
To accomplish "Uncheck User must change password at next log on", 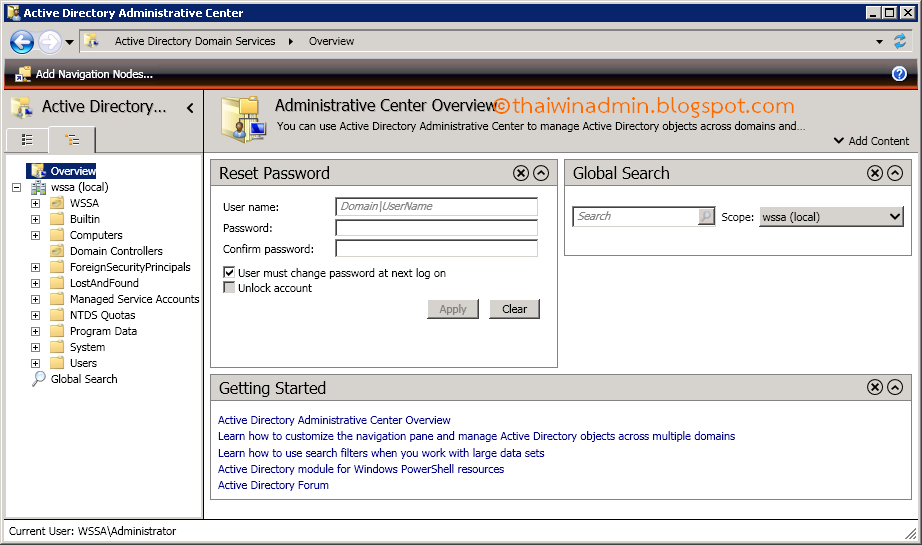I will [x=229, y=272].
